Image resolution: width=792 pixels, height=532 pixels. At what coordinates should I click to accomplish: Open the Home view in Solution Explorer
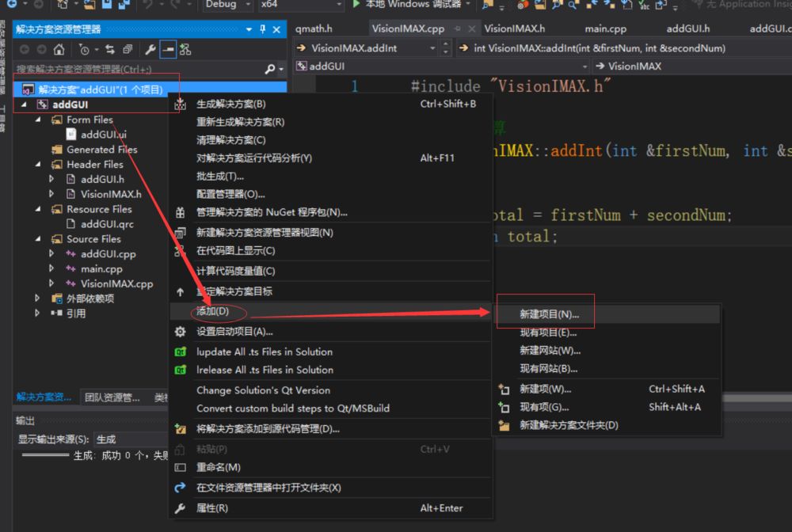[59, 49]
